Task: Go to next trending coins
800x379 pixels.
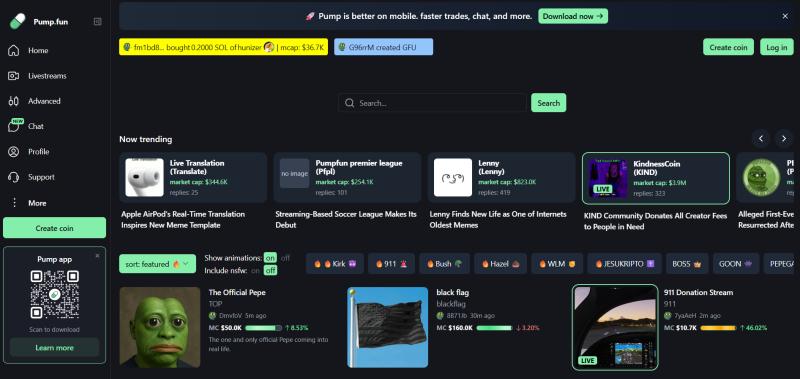Action: click(784, 138)
